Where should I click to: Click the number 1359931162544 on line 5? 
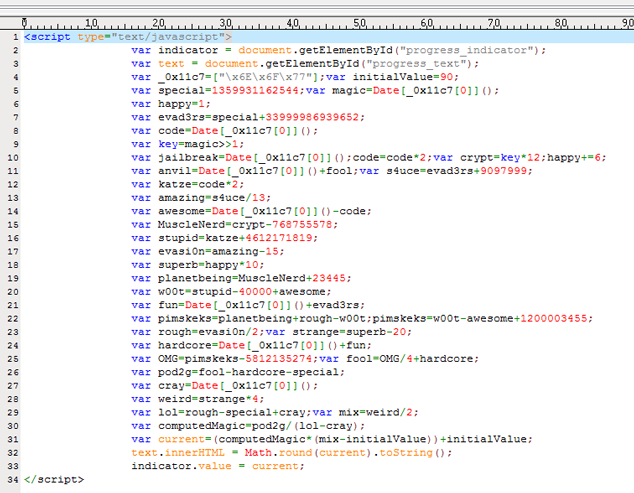(255, 91)
